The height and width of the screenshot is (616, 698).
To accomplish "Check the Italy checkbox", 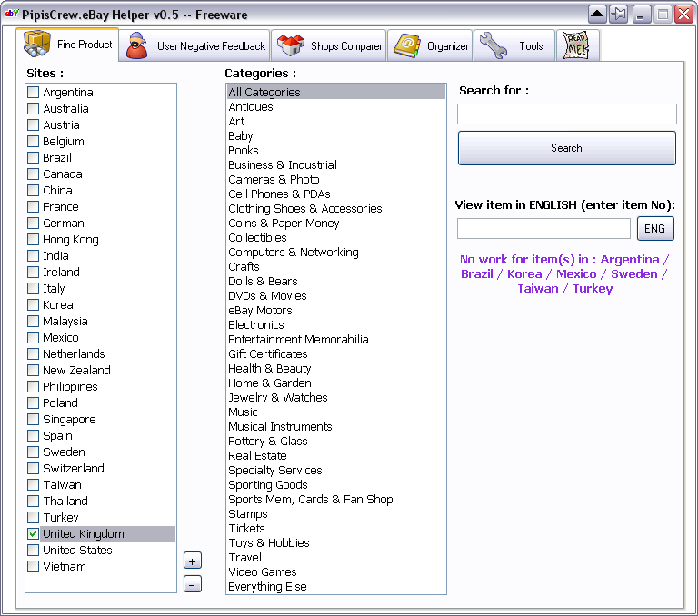I will 33,288.
